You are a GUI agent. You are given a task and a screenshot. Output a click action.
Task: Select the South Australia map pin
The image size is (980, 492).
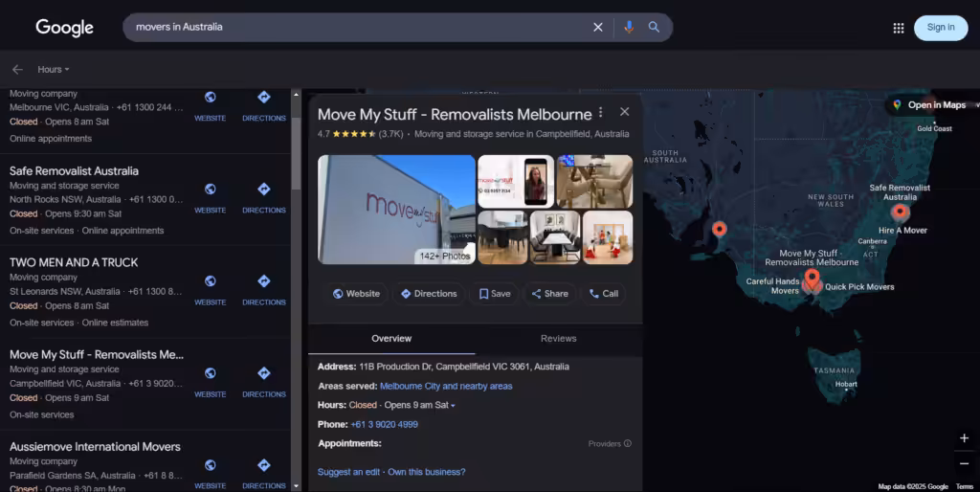720,230
